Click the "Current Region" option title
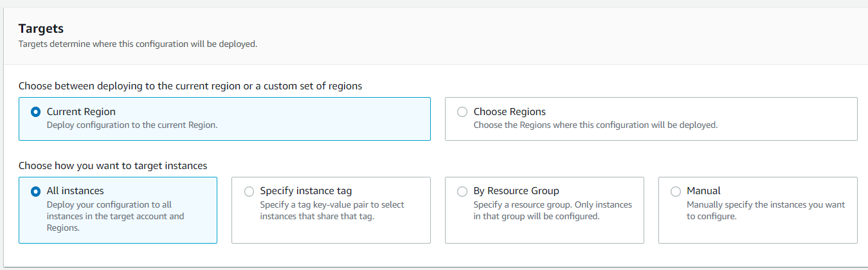 point(81,112)
